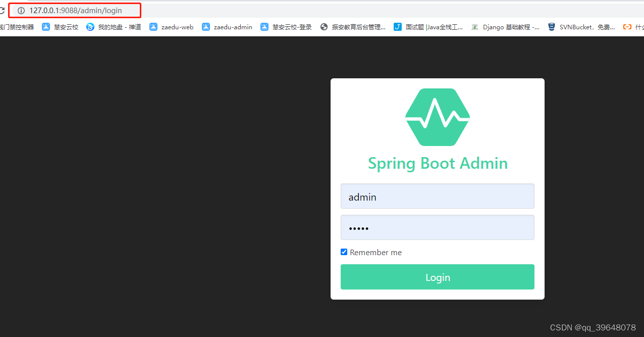The width and height of the screenshot is (644, 337).
Task: Click the globe favicon of 振安教育后台管理
Action: click(x=324, y=27)
